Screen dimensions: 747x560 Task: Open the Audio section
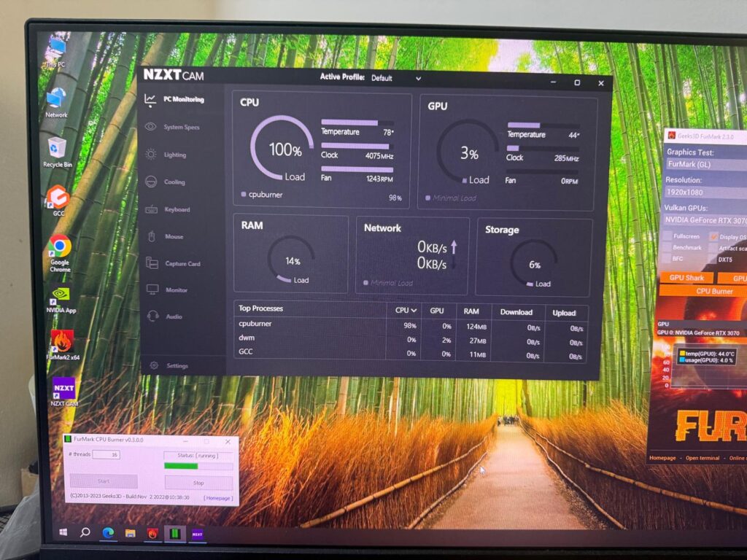(165, 316)
